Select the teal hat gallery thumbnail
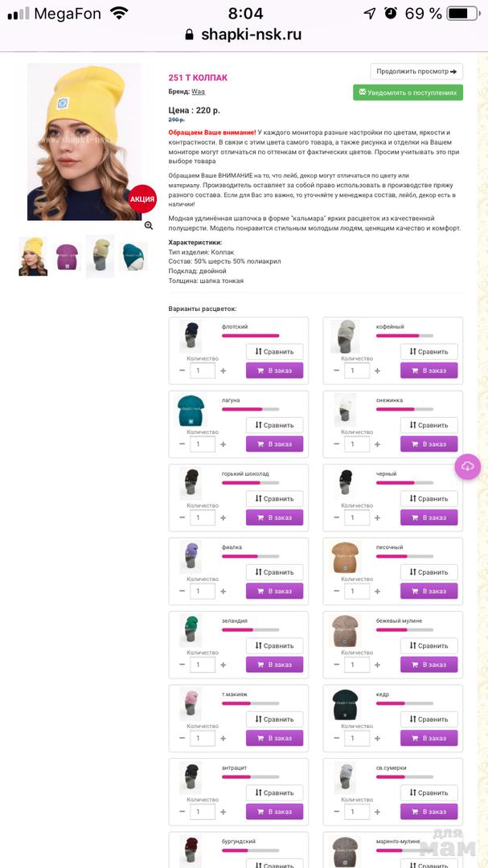The image size is (488, 868). (x=133, y=256)
